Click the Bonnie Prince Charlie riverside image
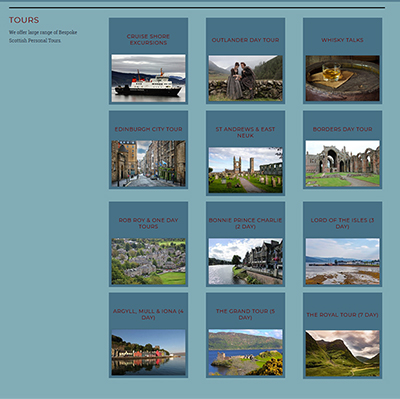Image resolution: width=400 pixels, height=399 pixels. tap(245, 261)
